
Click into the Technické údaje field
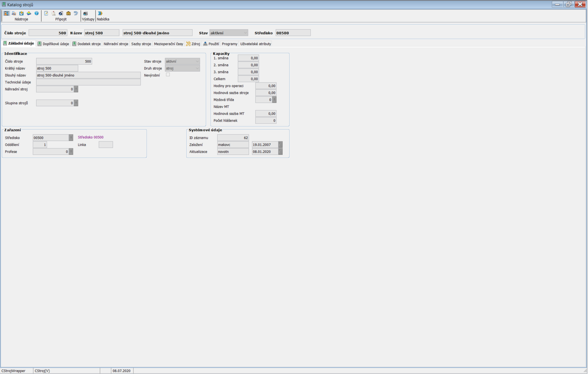[88, 82]
